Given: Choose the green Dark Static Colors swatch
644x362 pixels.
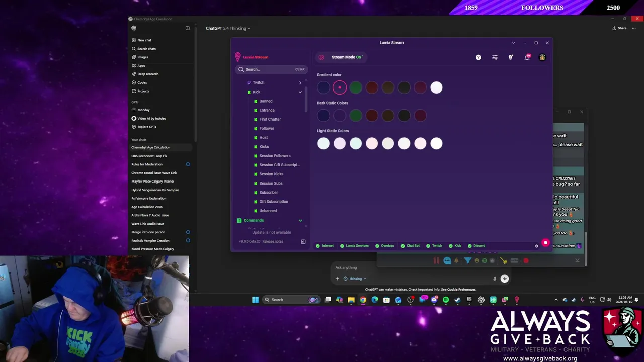Looking at the screenshot, I should pos(356,116).
